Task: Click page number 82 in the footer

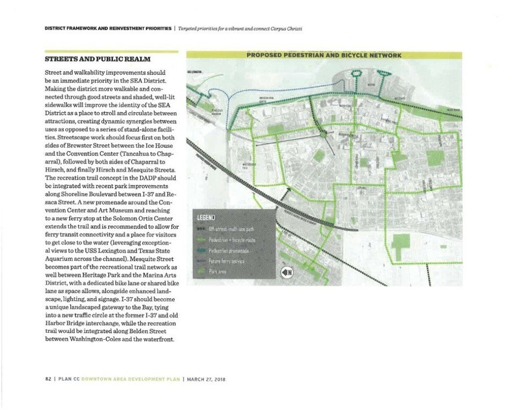Action: click(48, 379)
